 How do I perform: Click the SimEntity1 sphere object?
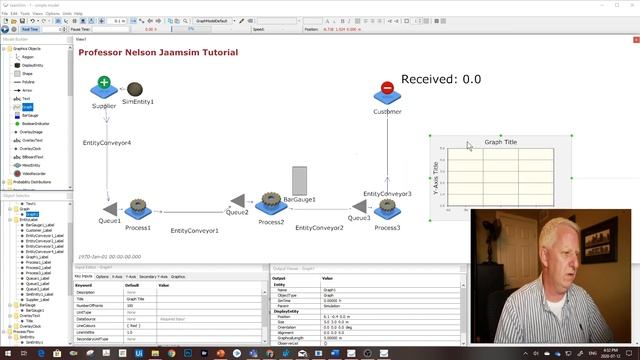(135, 89)
